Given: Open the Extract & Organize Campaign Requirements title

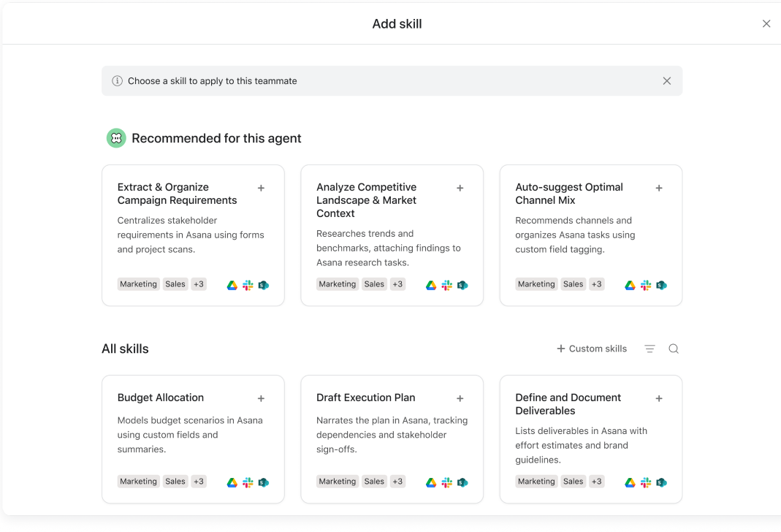Looking at the screenshot, I should coord(178,193).
